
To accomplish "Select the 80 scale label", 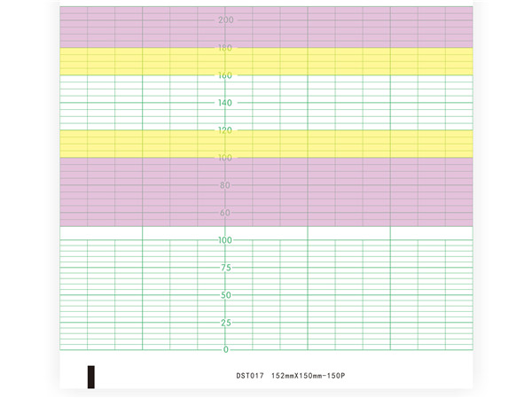I will click(x=225, y=186).
